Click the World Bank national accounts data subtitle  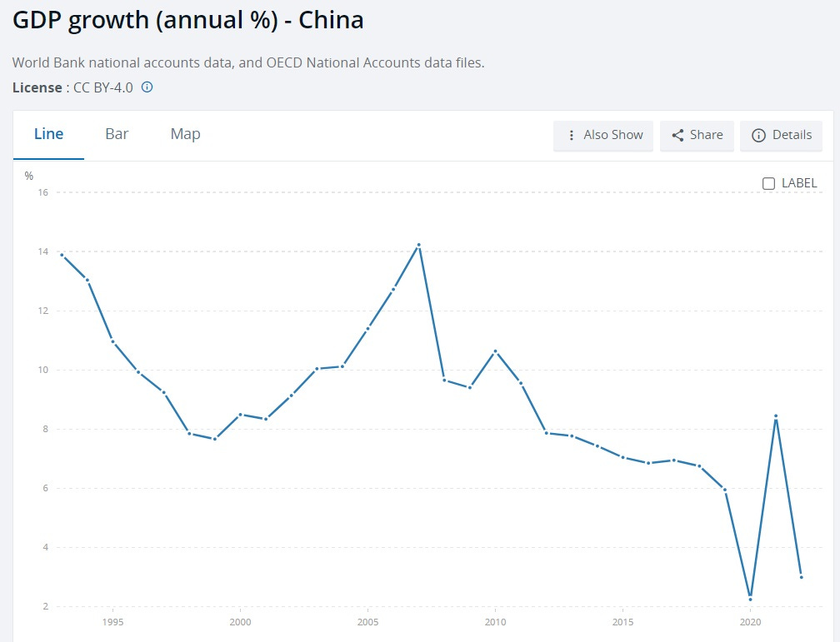pos(248,62)
